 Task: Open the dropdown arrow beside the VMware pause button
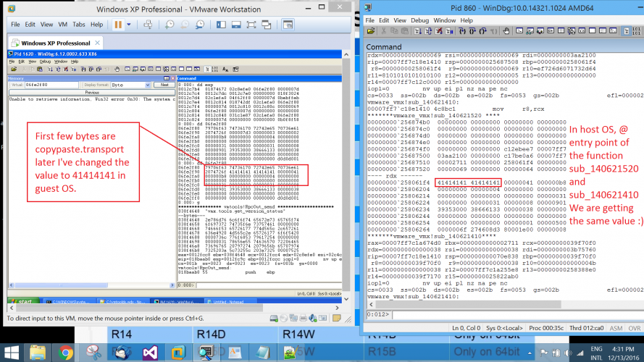[x=128, y=24]
